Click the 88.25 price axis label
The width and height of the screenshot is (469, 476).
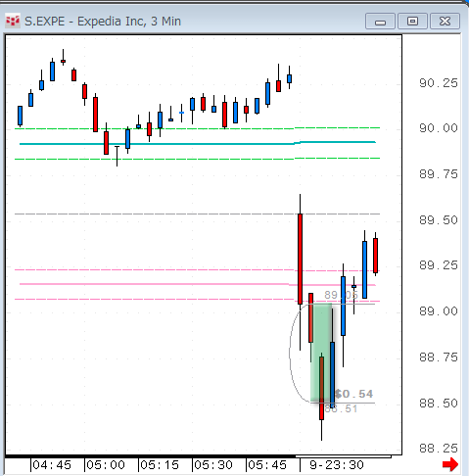439,449
